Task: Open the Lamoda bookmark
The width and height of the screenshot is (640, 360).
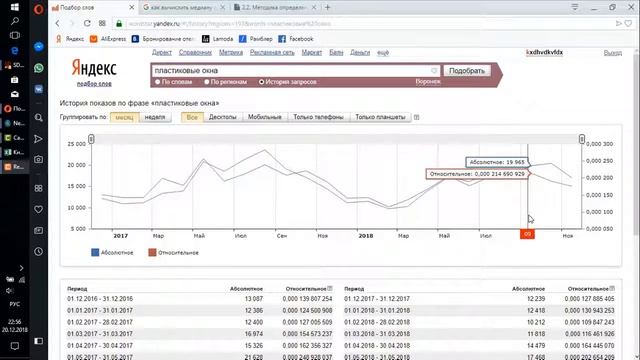Action: [218, 39]
